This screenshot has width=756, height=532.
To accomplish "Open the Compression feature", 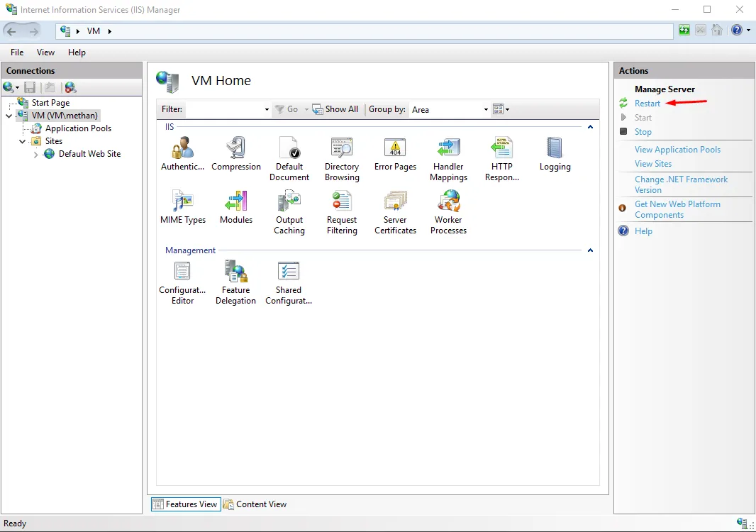I will point(236,149).
